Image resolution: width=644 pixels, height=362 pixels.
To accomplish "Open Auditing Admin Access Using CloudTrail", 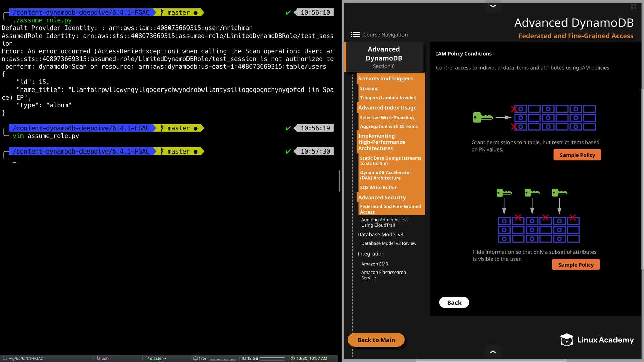I will [384, 222].
